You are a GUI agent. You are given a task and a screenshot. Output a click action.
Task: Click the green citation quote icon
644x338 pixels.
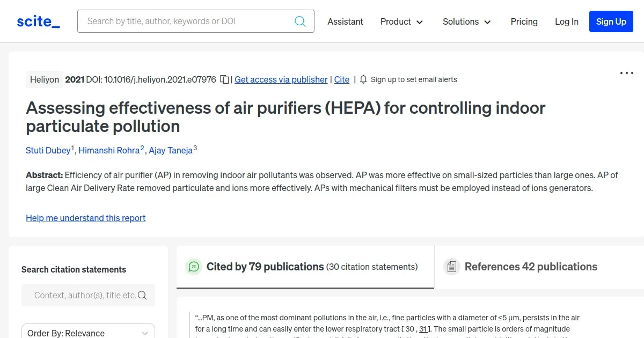point(194,267)
